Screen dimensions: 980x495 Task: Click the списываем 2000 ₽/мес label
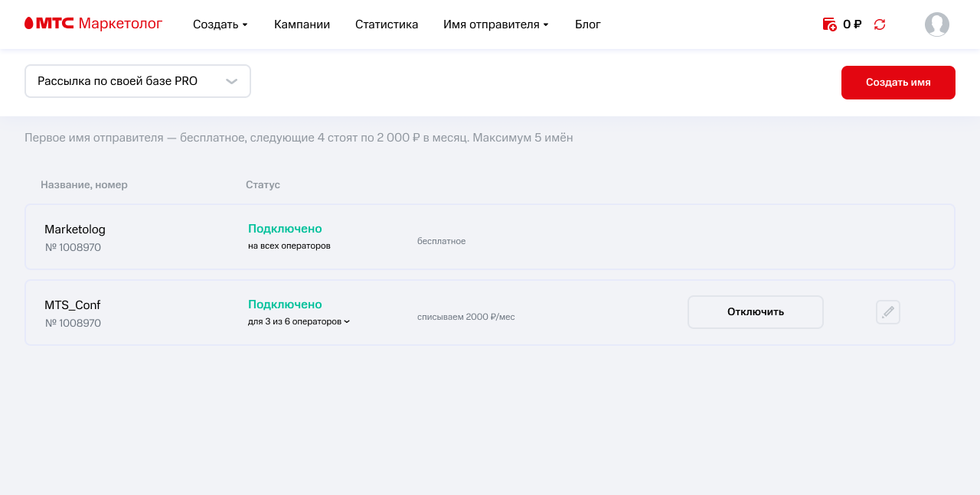click(x=466, y=317)
